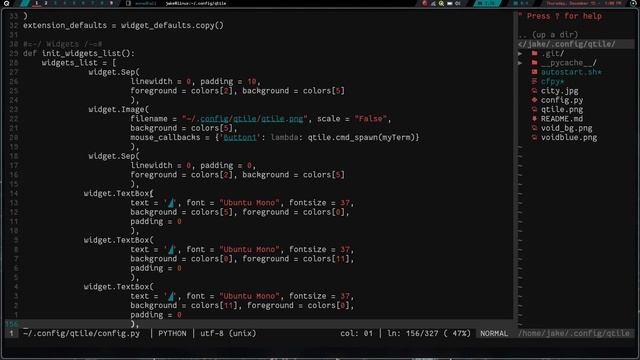640x360 pixels.
Task: Switch to workspace 2 in the top bar
Action: (x=46, y=3)
